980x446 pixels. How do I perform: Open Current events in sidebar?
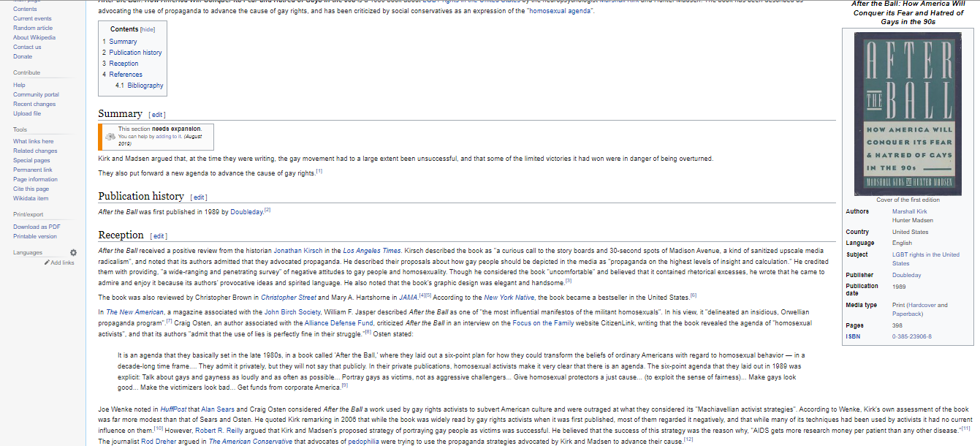(x=32, y=18)
